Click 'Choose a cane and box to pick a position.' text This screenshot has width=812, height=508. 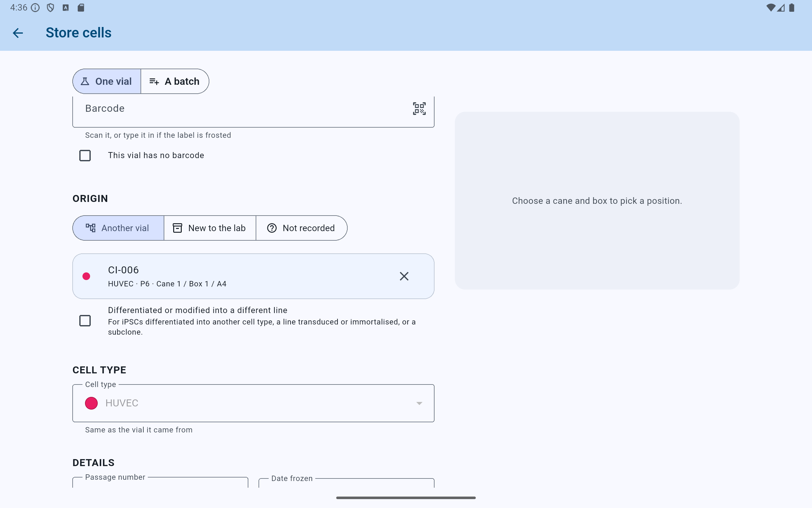[x=597, y=201]
